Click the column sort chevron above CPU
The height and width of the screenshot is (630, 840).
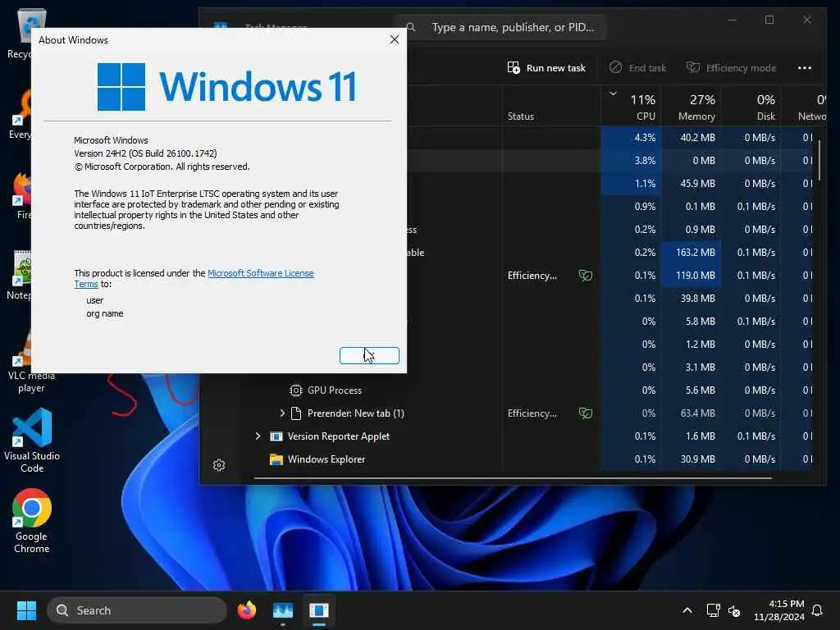(x=614, y=94)
